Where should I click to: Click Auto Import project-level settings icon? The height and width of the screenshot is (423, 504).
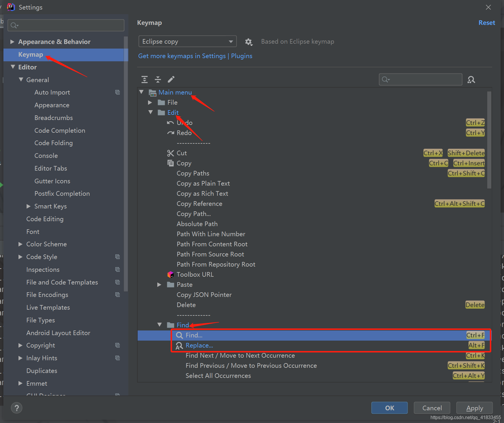[117, 92]
